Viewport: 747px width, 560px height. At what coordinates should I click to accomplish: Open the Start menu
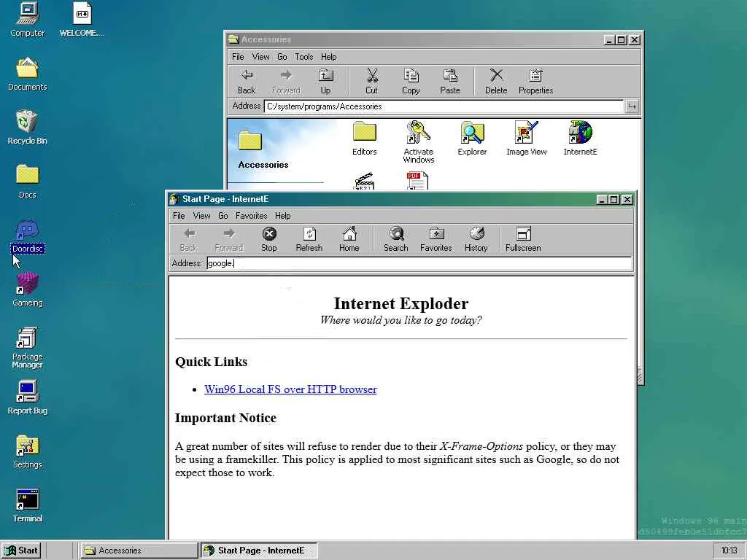click(x=21, y=551)
